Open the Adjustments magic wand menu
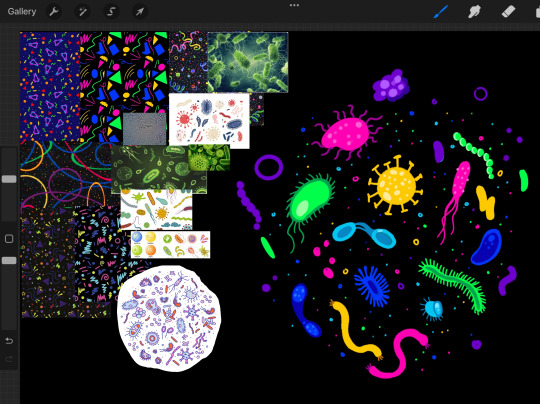Screen dimensions: 540x404 pyautogui.click(x=82, y=12)
